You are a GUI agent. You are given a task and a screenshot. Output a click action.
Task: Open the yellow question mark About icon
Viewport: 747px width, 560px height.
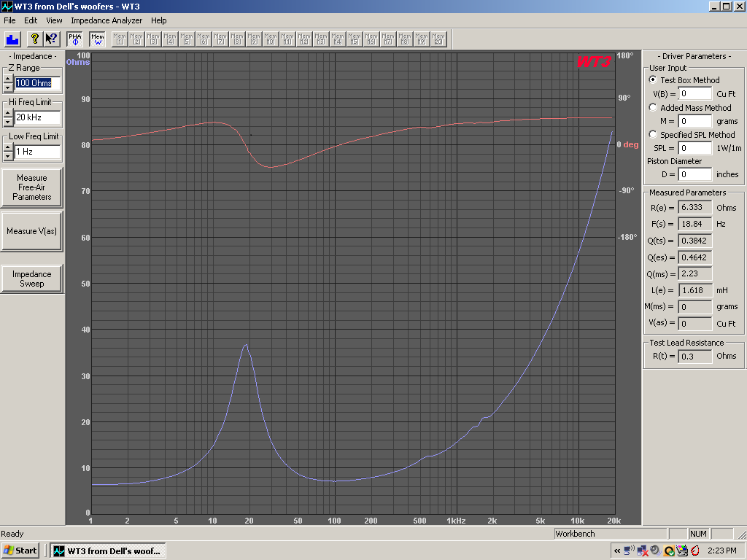[x=34, y=39]
